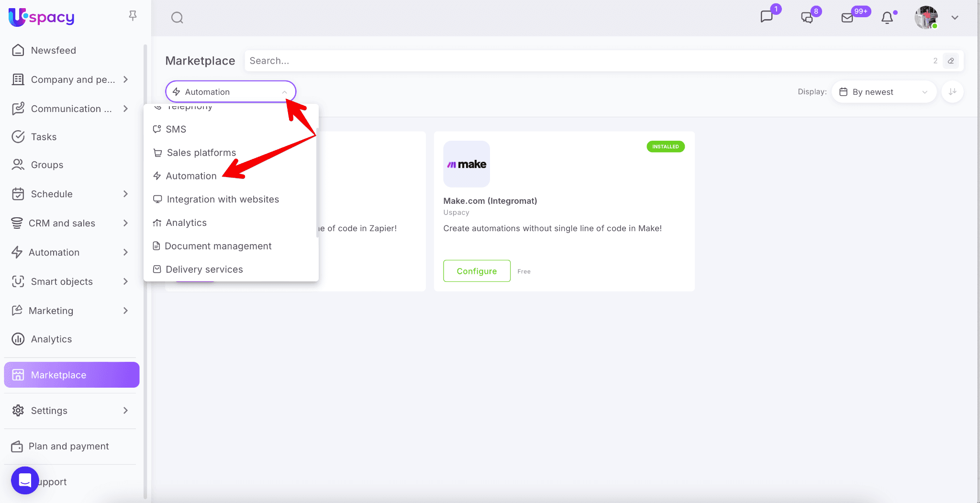Click the Make app logo thumbnail
The image size is (980, 503).
click(x=467, y=164)
